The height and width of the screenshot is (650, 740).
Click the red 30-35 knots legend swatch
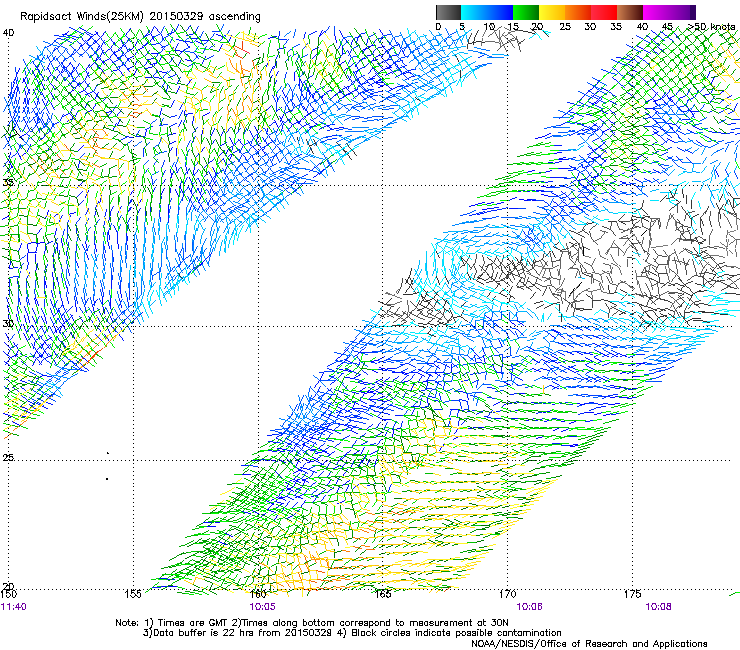click(x=604, y=12)
